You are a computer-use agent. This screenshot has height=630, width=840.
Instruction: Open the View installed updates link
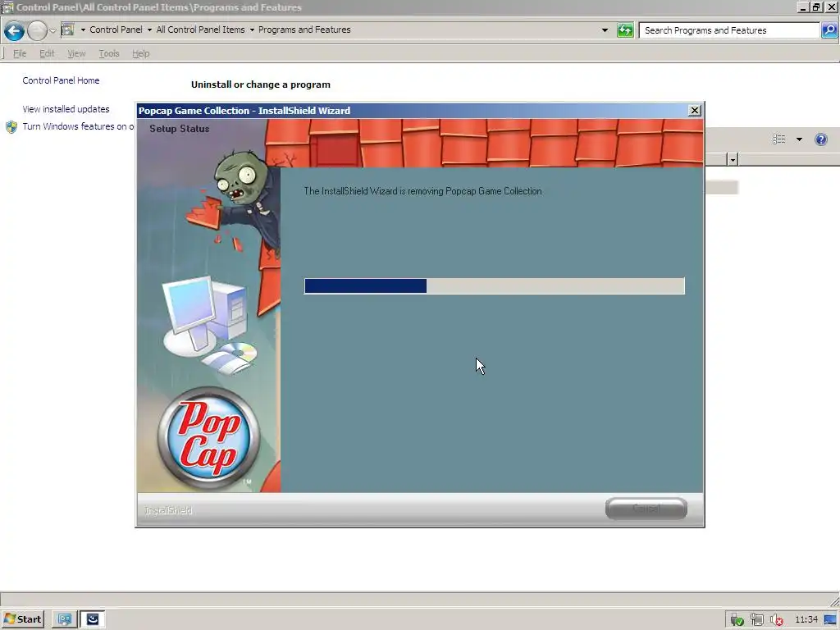(x=66, y=109)
